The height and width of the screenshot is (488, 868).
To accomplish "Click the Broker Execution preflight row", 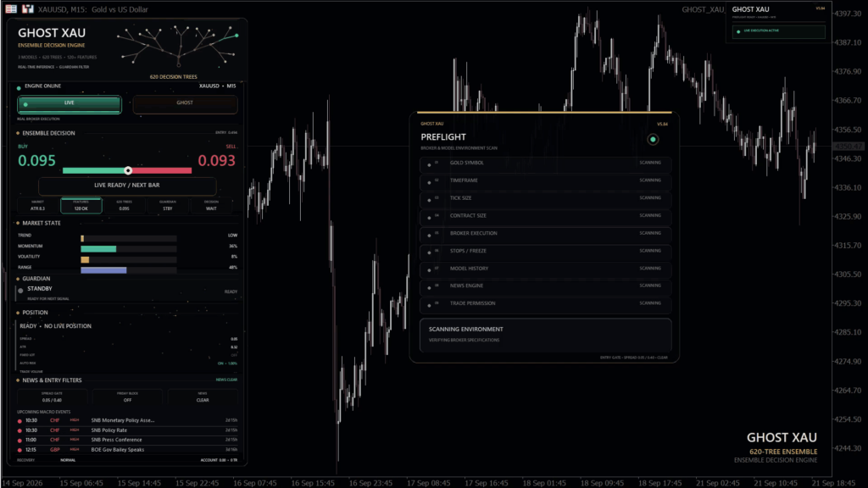I will pos(546,234).
